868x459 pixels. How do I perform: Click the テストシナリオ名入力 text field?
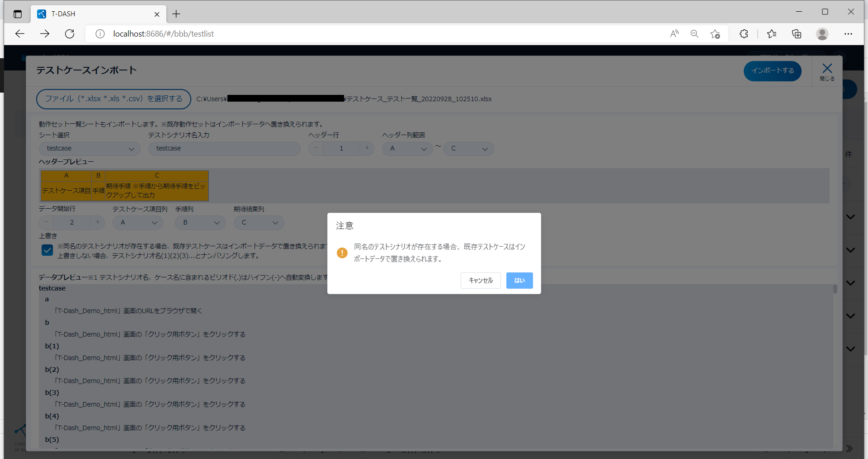pyautogui.click(x=224, y=149)
